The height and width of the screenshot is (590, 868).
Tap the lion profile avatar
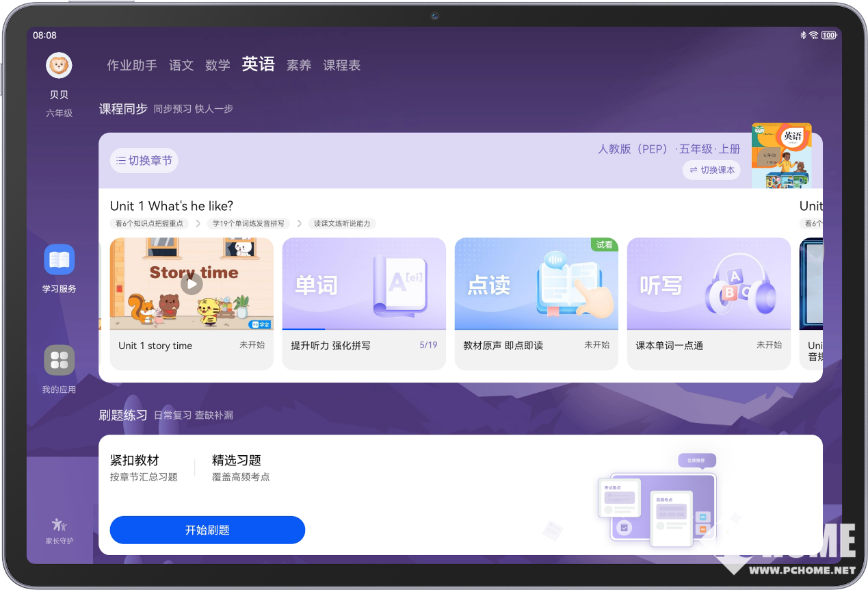59,66
